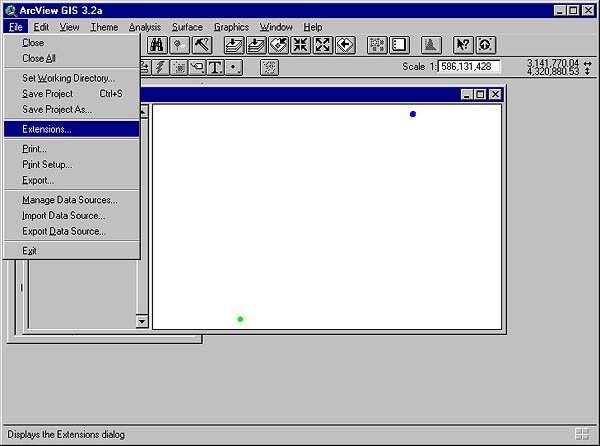Open the Theme menu

pos(104,27)
